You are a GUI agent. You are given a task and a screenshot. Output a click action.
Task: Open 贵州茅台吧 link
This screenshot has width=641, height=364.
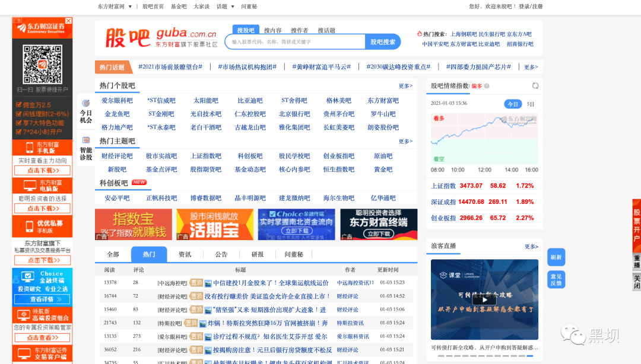coord(339,114)
